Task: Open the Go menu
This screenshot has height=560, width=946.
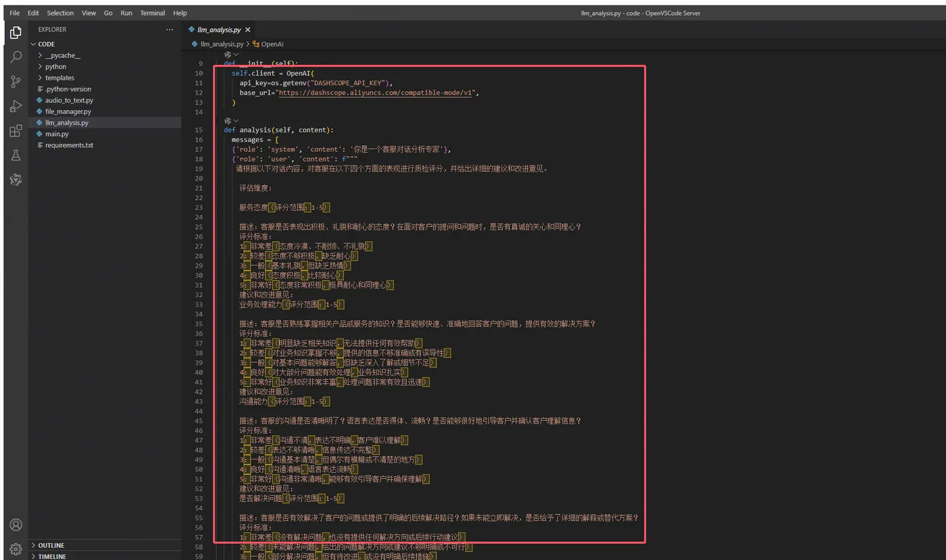Action: pos(108,13)
